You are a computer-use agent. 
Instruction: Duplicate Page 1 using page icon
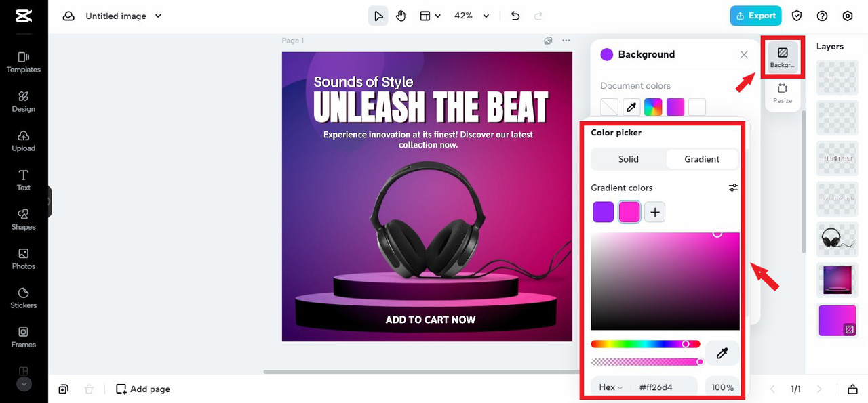point(548,41)
